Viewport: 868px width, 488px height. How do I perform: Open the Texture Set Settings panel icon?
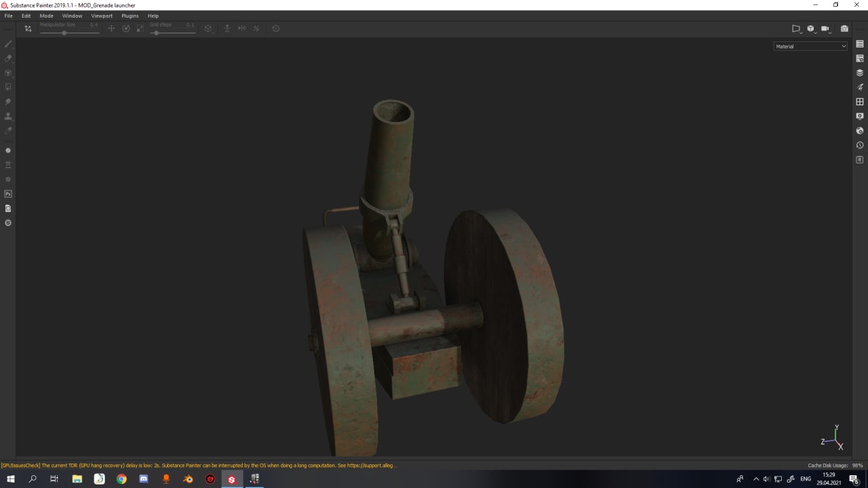pyautogui.click(x=860, y=58)
